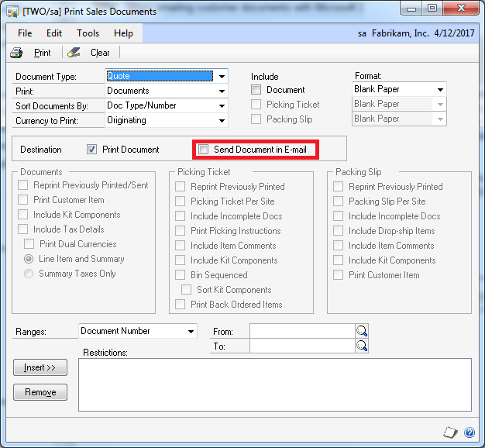Viewport: 485px width, 448px height.
Task: Select Line Item and Summary radio
Action: click(x=29, y=259)
